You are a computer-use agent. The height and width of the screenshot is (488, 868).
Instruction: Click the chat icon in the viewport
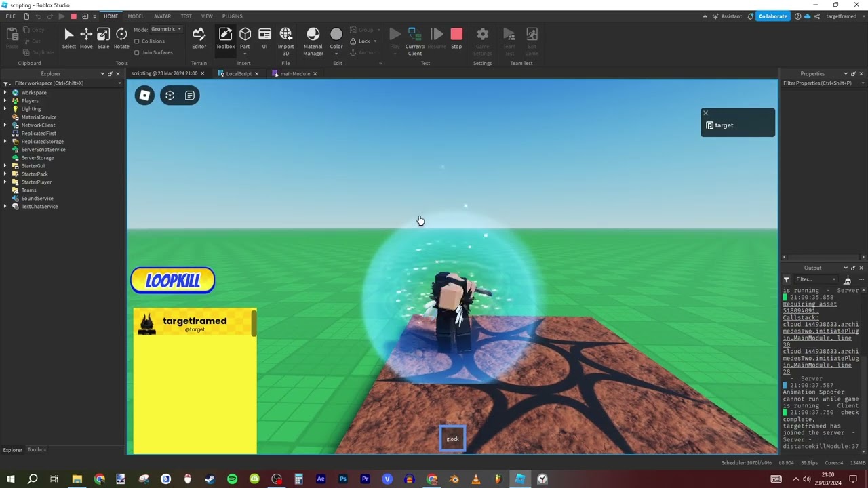[x=190, y=96]
